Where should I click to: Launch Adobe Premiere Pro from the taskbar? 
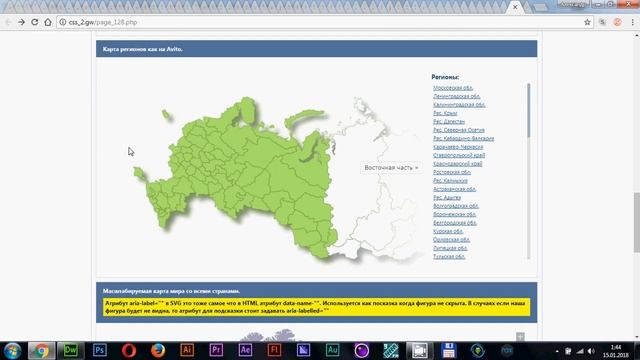tap(216, 350)
